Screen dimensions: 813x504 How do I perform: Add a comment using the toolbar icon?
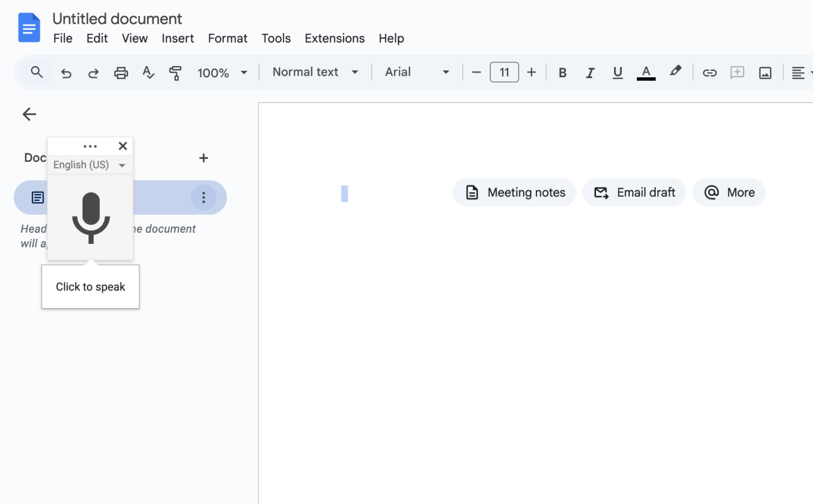point(737,72)
